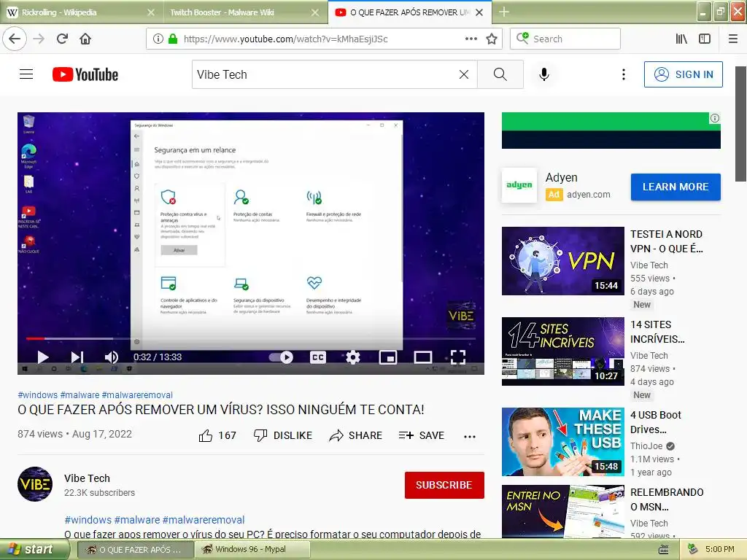This screenshot has width=747, height=560.
Task: Open the adyen.com ad link
Action: point(589,194)
